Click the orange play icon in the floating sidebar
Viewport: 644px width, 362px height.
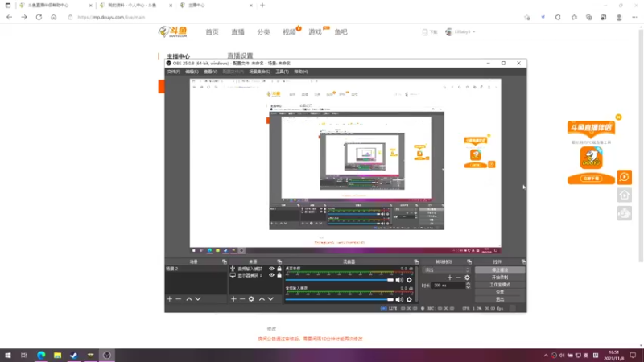click(x=625, y=177)
